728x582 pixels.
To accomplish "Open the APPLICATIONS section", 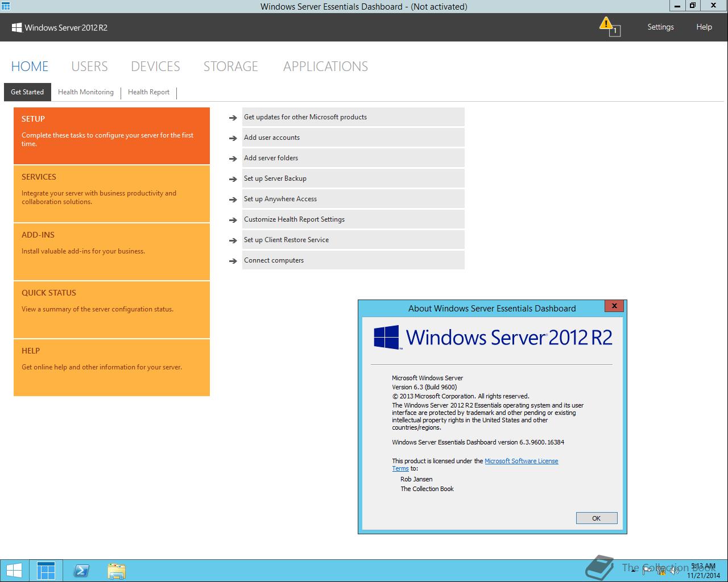I will click(x=325, y=66).
